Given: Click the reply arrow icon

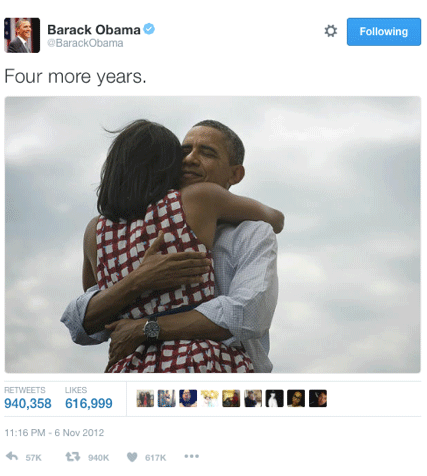Looking at the screenshot, I should click(12, 456).
